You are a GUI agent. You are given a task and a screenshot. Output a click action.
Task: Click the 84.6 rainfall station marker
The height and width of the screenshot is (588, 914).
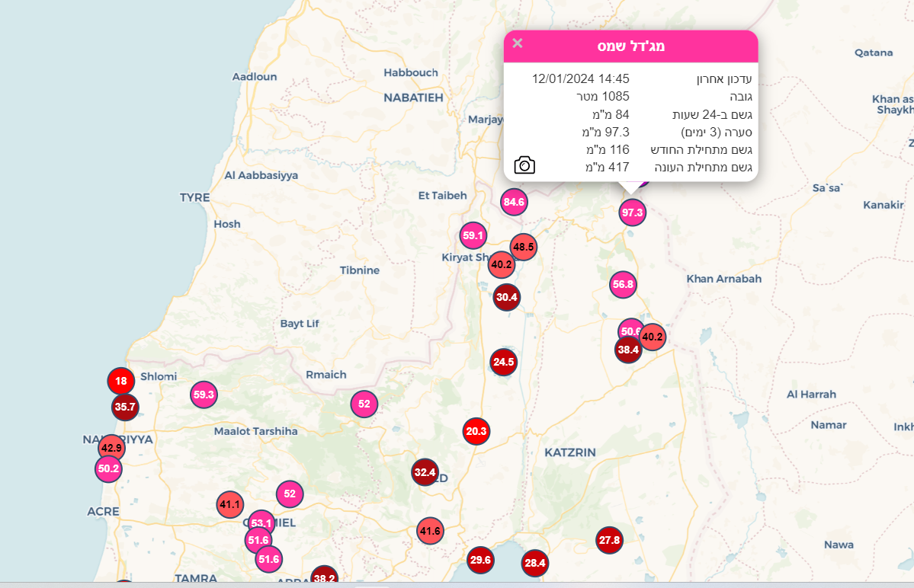pos(514,202)
